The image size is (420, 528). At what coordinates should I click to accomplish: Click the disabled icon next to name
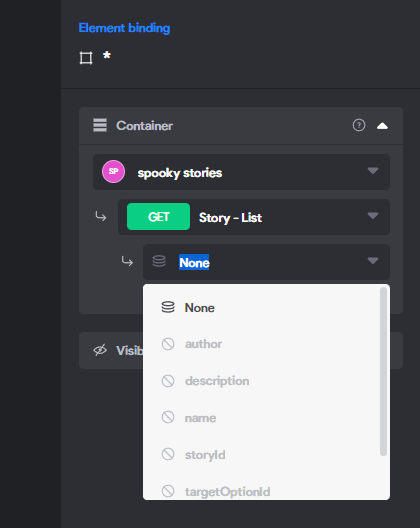[168, 417]
